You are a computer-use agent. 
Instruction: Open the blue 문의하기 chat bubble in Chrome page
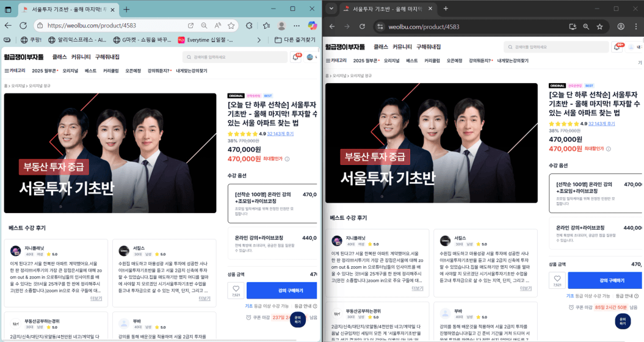(623, 321)
